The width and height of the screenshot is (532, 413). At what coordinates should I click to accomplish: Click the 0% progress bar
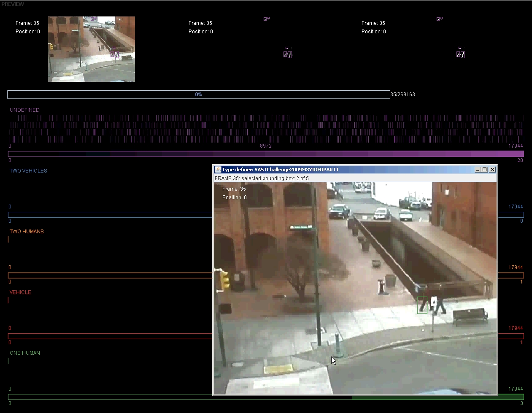199,94
